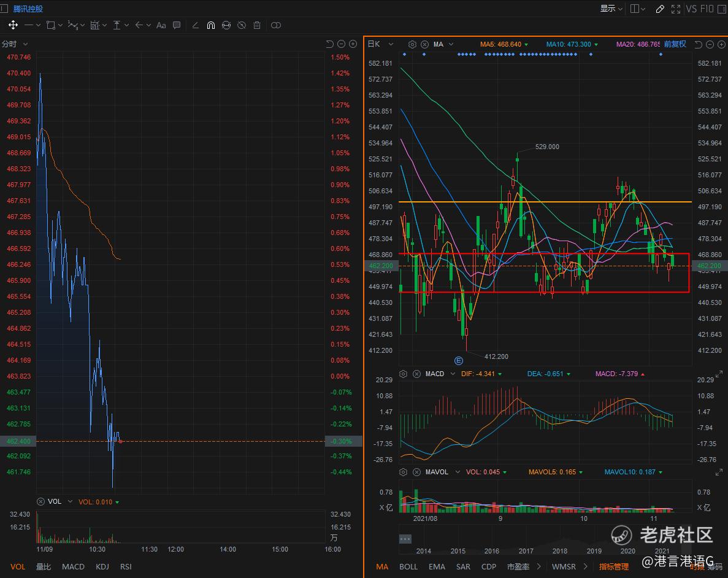
Task: Open the 显示 display dropdown
Action: coord(611,9)
